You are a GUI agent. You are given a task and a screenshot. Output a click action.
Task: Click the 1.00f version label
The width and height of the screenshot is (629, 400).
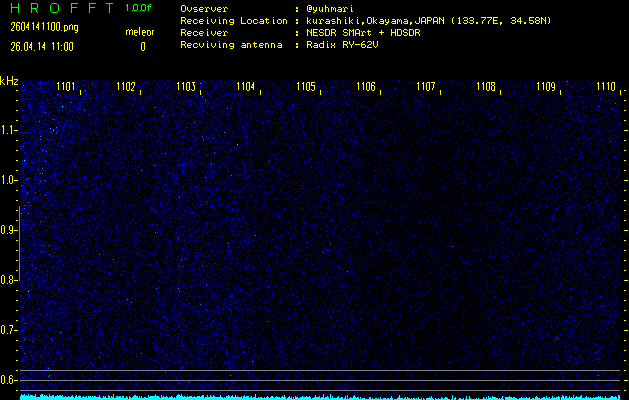tap(140, 8)
